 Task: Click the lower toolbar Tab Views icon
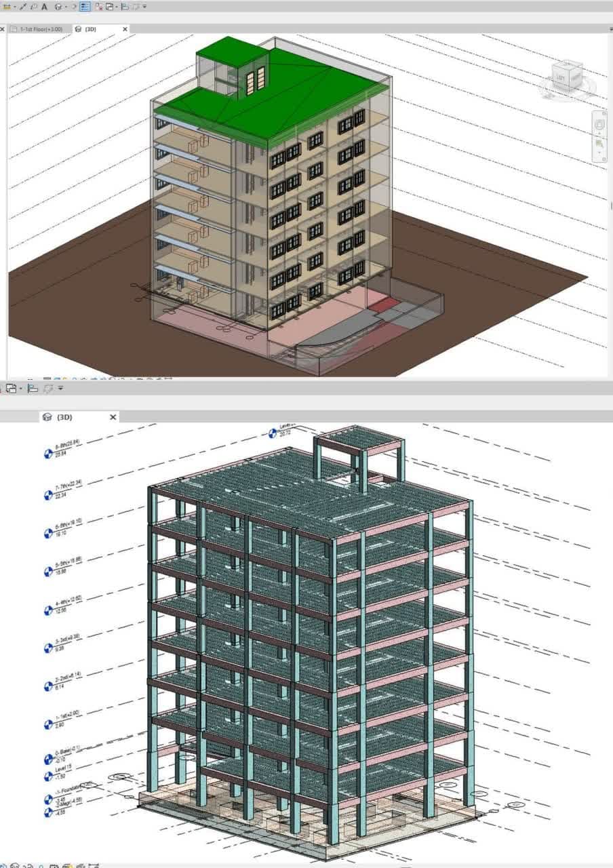(33, 389)
